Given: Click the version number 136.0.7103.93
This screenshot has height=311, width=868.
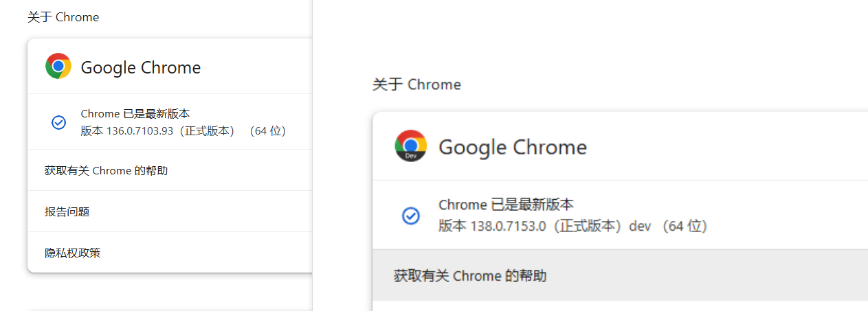Looking at the screenshot, I should (140, 131).
